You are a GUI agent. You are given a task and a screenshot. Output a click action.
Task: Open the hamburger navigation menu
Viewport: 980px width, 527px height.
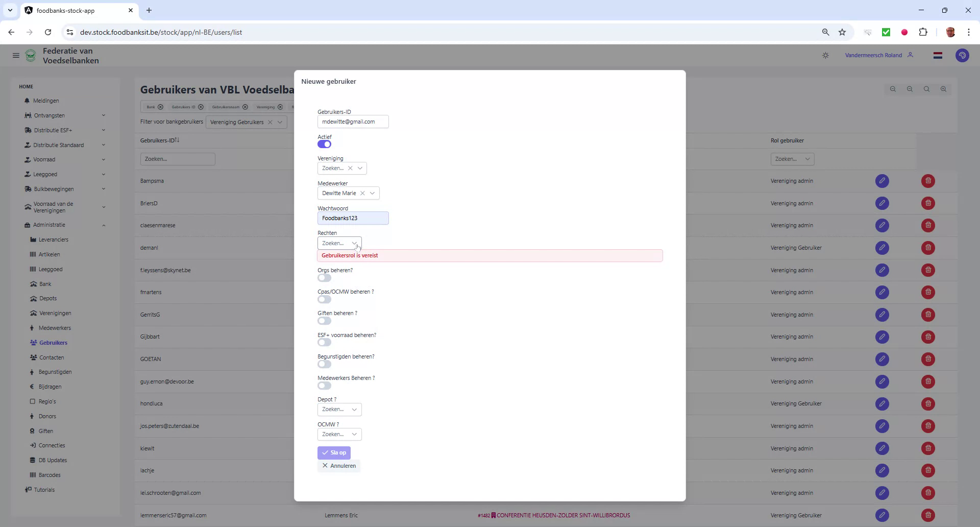[16, 55]
